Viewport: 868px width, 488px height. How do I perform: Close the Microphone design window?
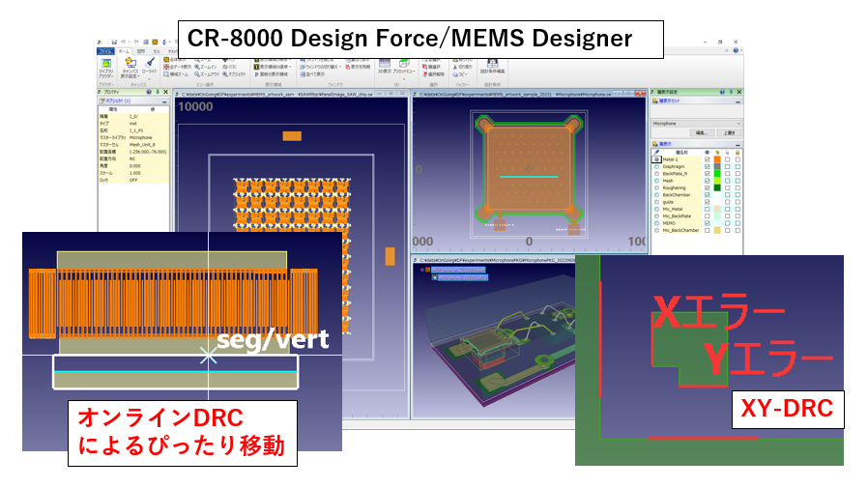click(x=641, y=94)
